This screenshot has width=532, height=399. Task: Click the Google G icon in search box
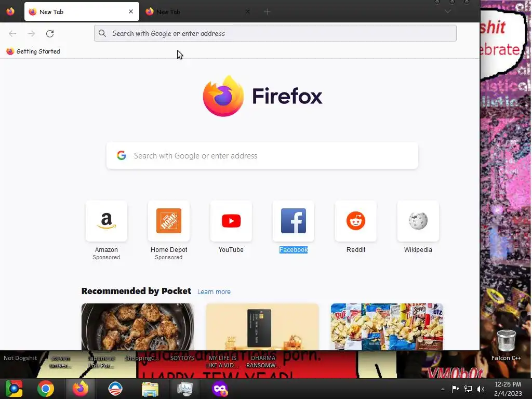pyautogui.click(x=122, y=155)
